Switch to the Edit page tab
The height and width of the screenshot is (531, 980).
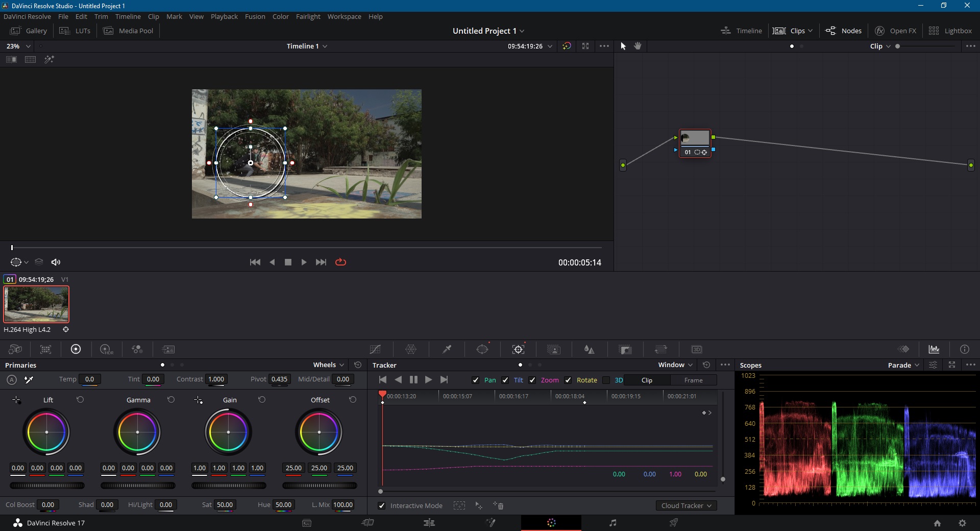429,522
